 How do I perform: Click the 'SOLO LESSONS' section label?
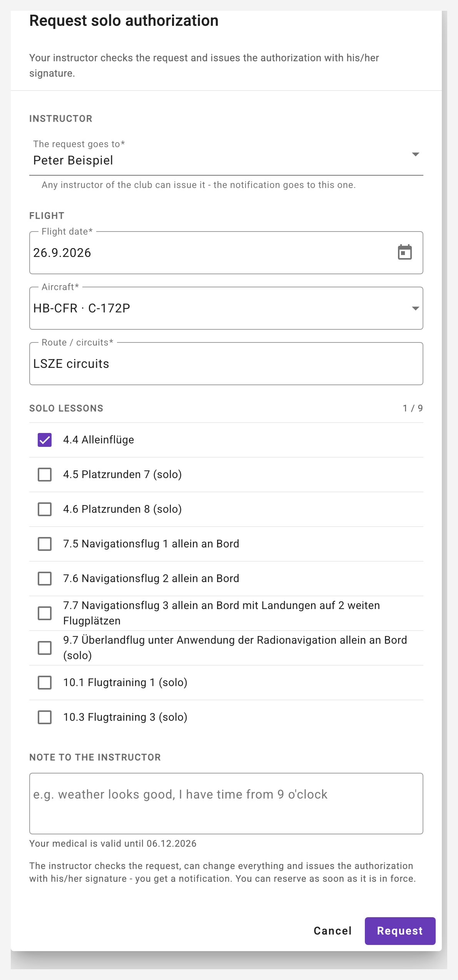[x=66, y=408]
